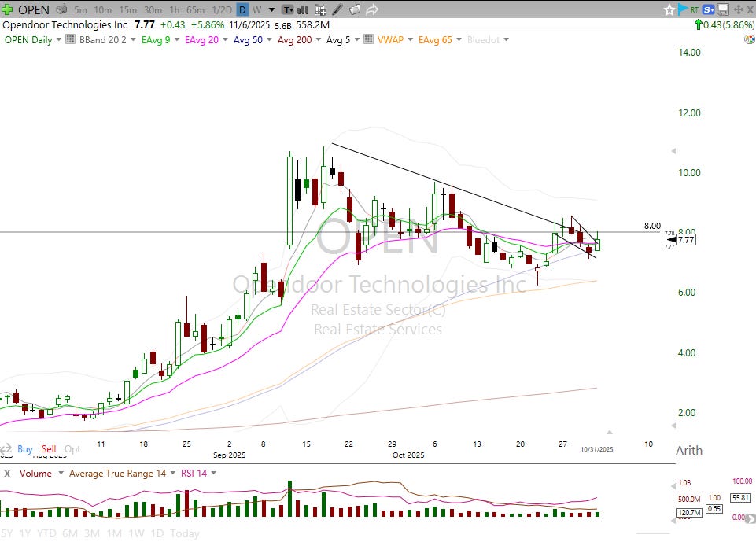
Task: Select the W weekly timeframe
Action: pyautogui.click(x=257, y=9)
